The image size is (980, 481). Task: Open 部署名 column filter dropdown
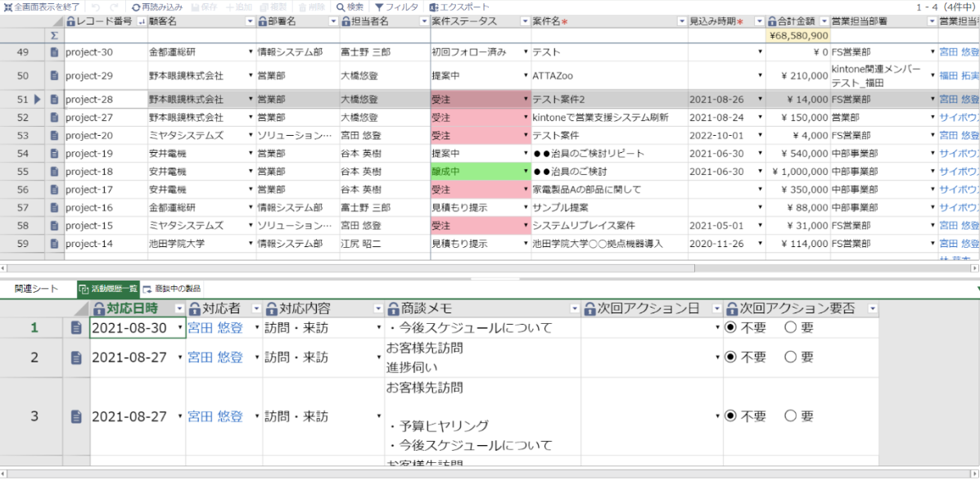click(334, 21)
